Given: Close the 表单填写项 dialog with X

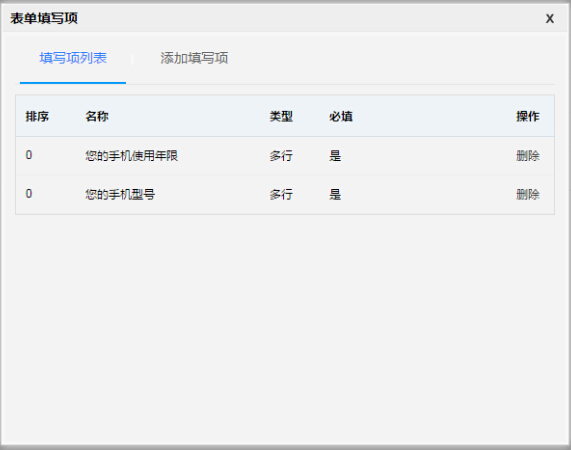Looking at the screenshot, I should tap(550, 19).
